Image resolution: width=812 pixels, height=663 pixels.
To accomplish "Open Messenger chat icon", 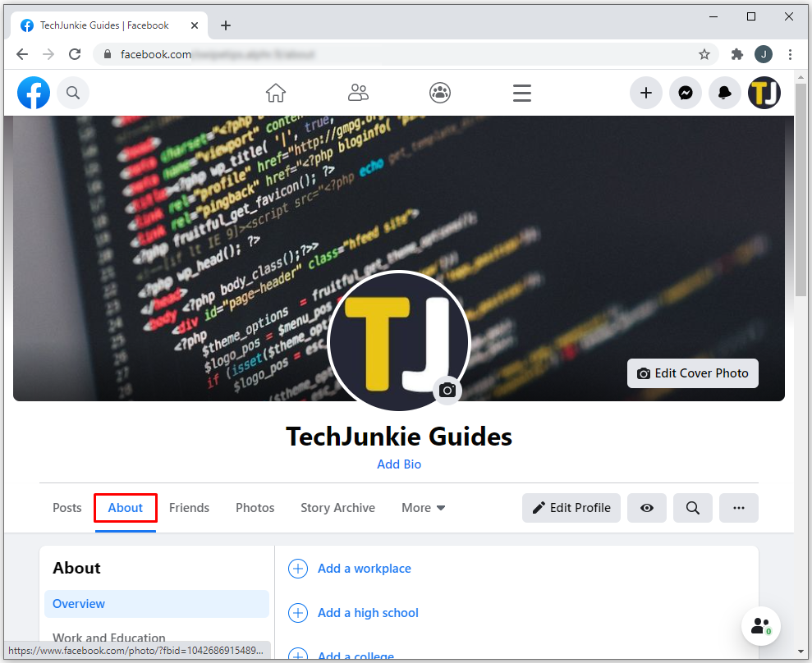I will click(x=686, y=93).
